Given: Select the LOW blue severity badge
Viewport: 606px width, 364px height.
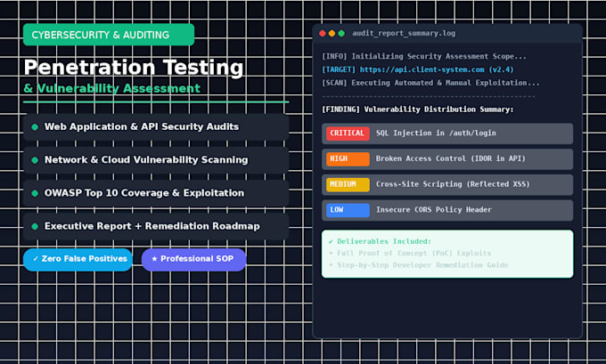Looking at the screenshot, I should (348, 210).
